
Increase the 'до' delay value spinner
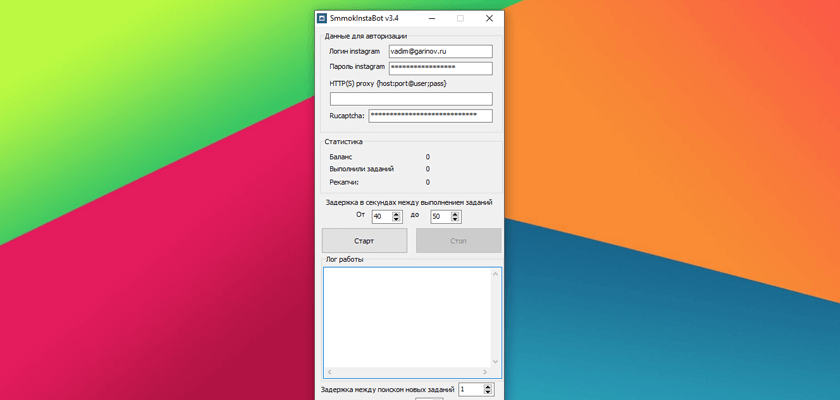[455, 214]
